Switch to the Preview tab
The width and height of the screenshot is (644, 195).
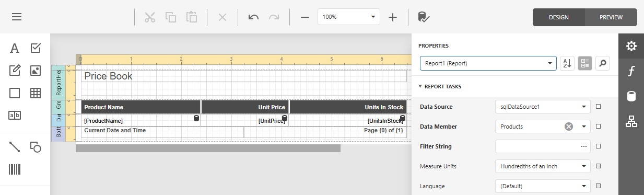611,17
